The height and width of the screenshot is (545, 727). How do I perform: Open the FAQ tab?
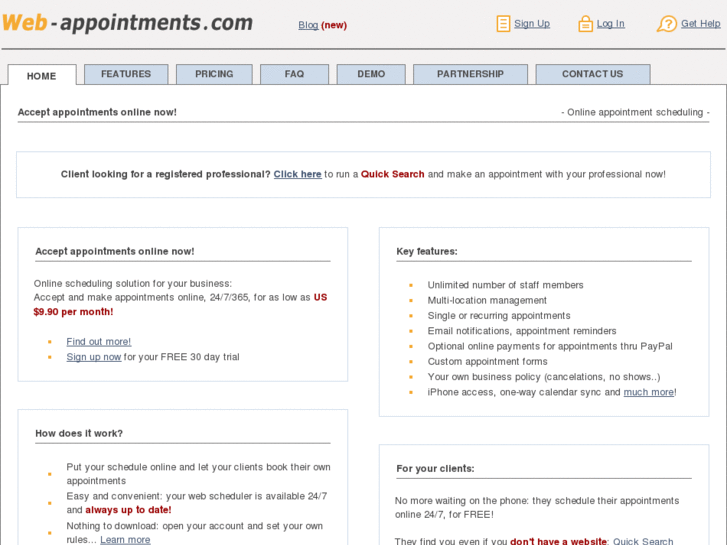pos(294,74)
